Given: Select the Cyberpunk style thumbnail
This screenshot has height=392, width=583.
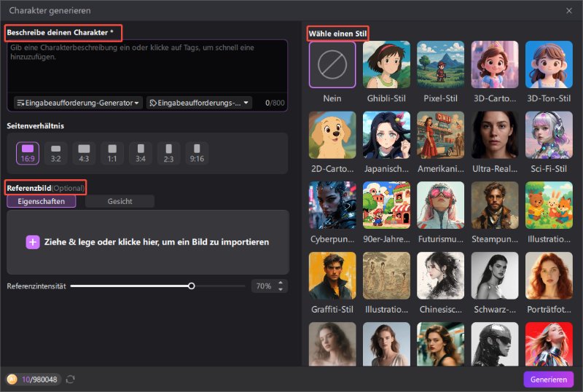Looking at the screenshot, I should tap(332, 205).
